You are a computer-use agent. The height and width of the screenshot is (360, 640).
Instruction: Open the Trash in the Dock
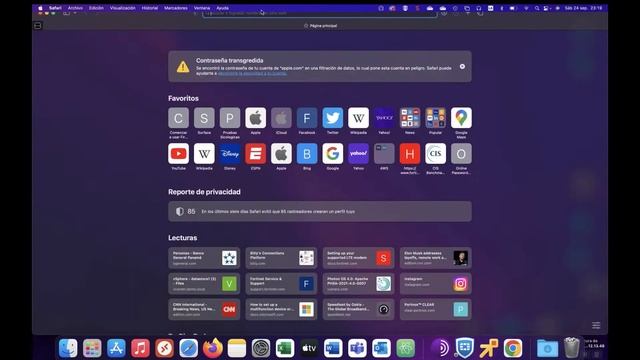pos(571,348)
